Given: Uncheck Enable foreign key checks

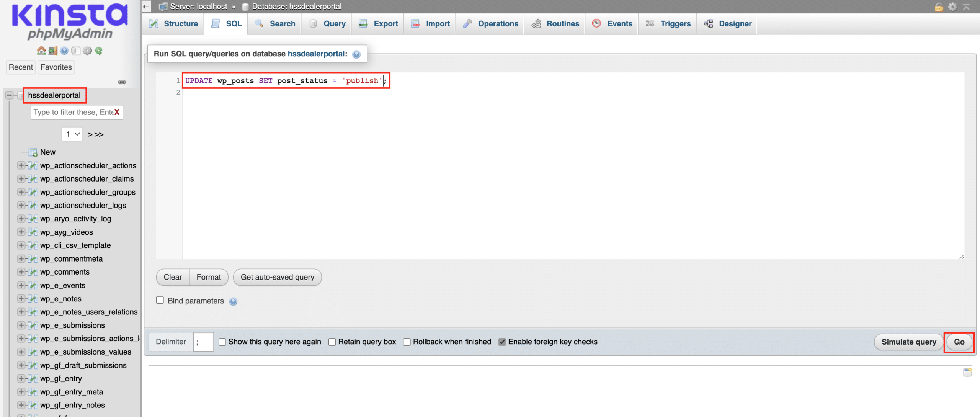Looking at the screenshot, I should click(x=502, y=342).
